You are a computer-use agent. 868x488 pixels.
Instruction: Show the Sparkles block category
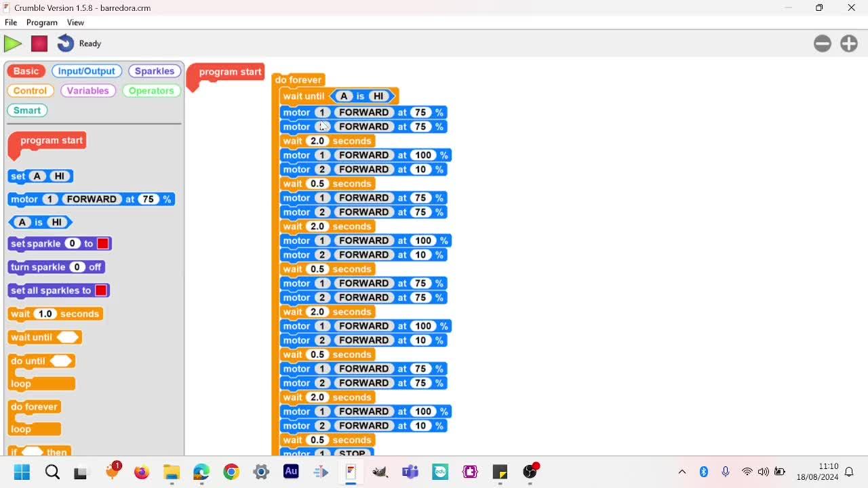155,71
